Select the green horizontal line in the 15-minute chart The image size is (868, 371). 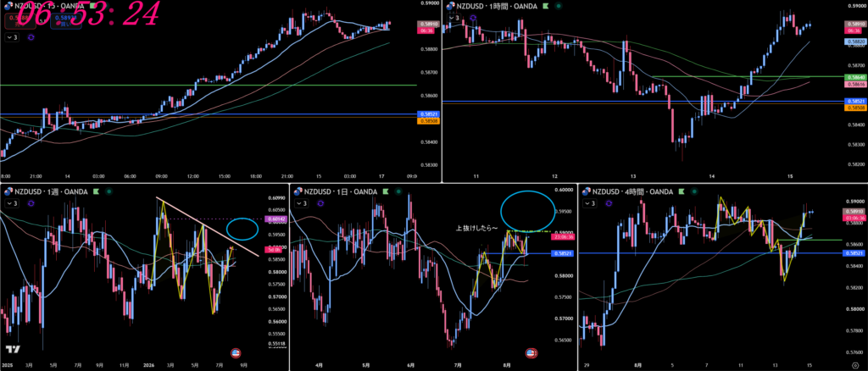[209, 86]
